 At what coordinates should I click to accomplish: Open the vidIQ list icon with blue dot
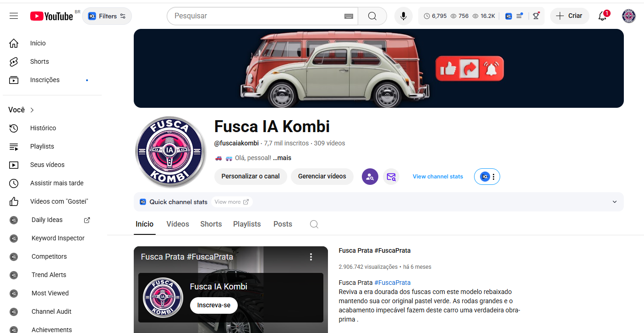click(x=519, y=16)
